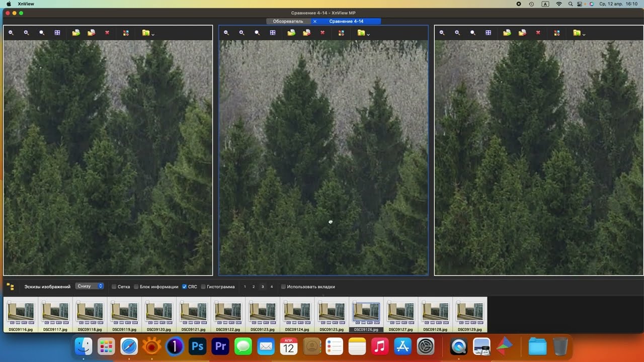Viewport: 644px width, 362px height.
Task: Select the 'Сравнение 4-14' tab
Action: coord(346,22)
